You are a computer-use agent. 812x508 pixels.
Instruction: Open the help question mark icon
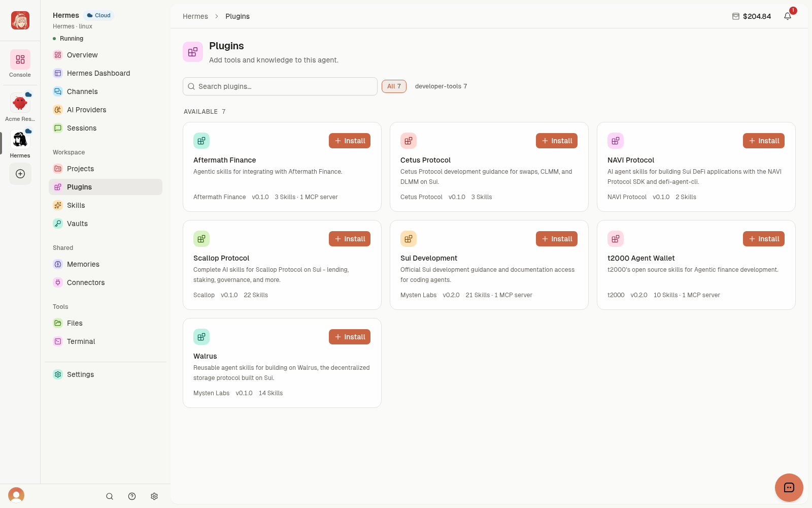(132, 496)
